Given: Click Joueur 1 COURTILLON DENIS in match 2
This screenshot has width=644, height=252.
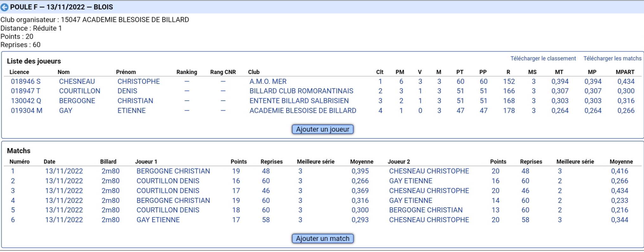Looking at the screenshot, I should pos(168,181).
